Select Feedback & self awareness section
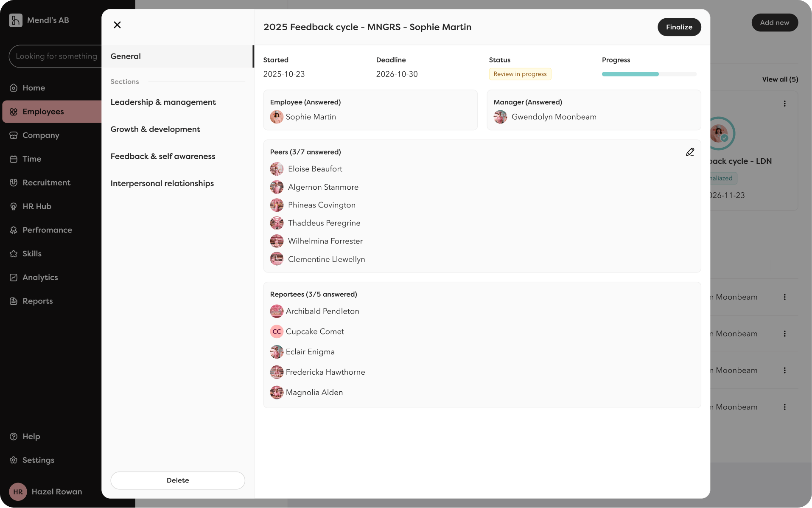Viewport: 812px width, 508px height. pyautogui.click(x=163, y=157)
